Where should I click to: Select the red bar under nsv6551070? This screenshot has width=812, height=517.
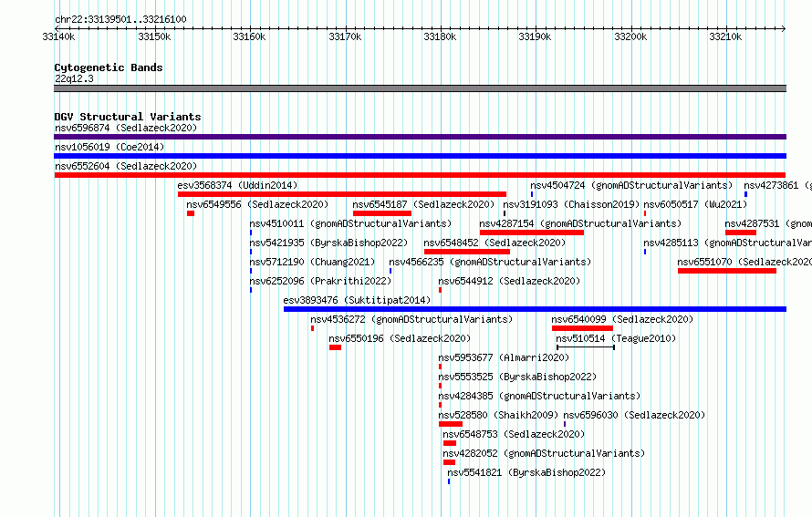click(x=727, y=271)
